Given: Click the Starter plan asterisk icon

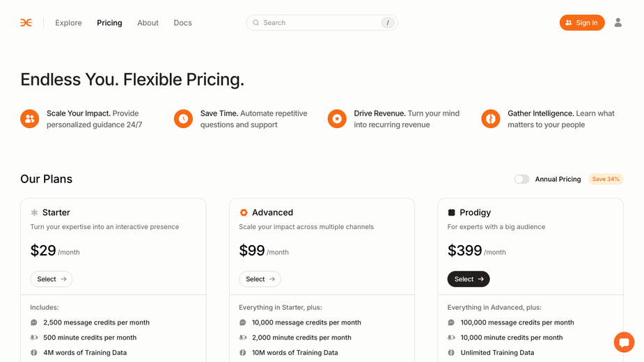Looking at the screenshot, I should (34, 212).
